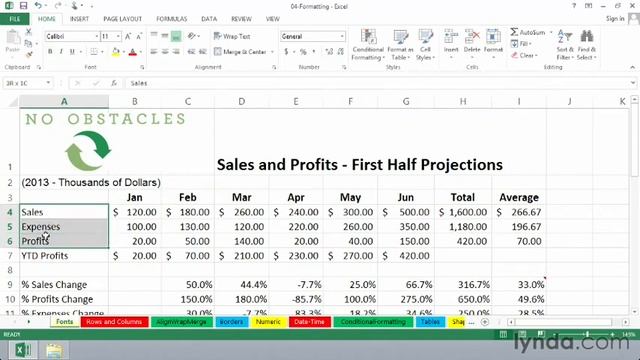Click the Name Box showing 3R x 1C
The image size is (640, 360).
[x=28, y=83]
